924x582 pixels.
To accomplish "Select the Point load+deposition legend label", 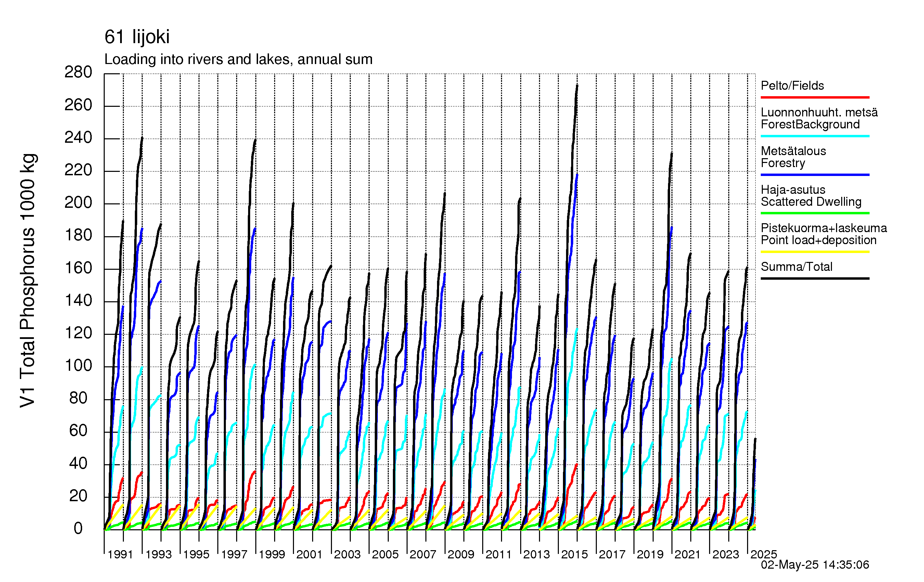I will (x=819, y=240).
